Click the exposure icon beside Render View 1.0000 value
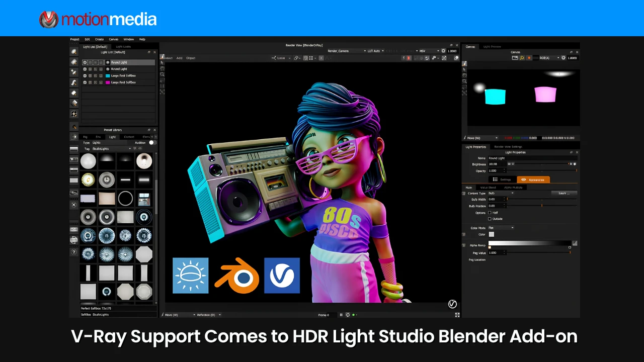 point(443,51)
